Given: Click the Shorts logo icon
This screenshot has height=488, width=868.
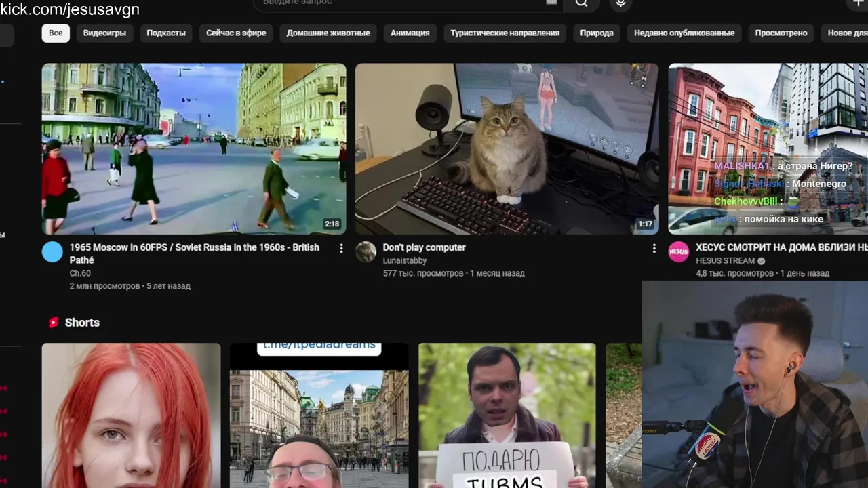Looking at the screenshot, I should click(x=54, y=323).
